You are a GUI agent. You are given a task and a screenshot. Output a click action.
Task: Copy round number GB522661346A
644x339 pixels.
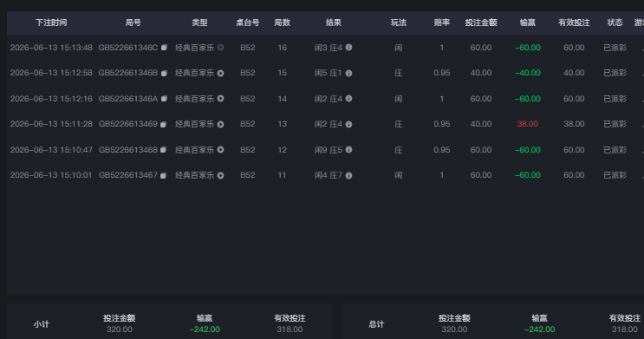tap(164, 99)
